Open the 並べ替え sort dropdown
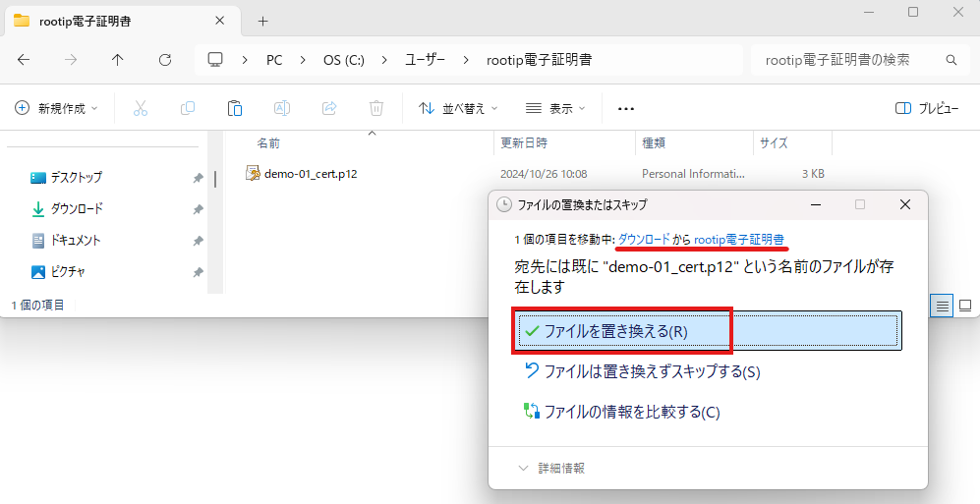 [458, 108]
